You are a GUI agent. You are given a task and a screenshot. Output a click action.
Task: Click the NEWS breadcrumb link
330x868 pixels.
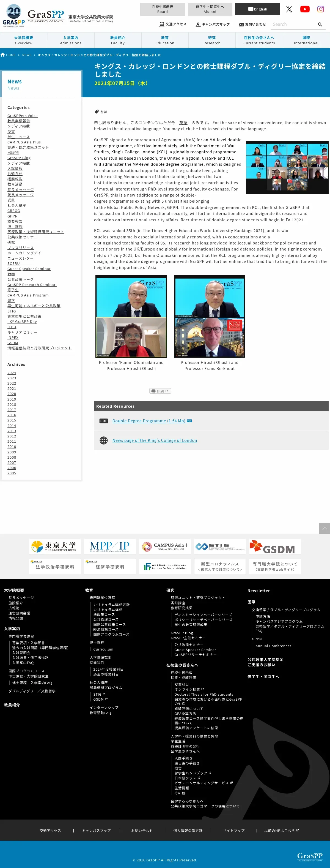coord(27,55)
